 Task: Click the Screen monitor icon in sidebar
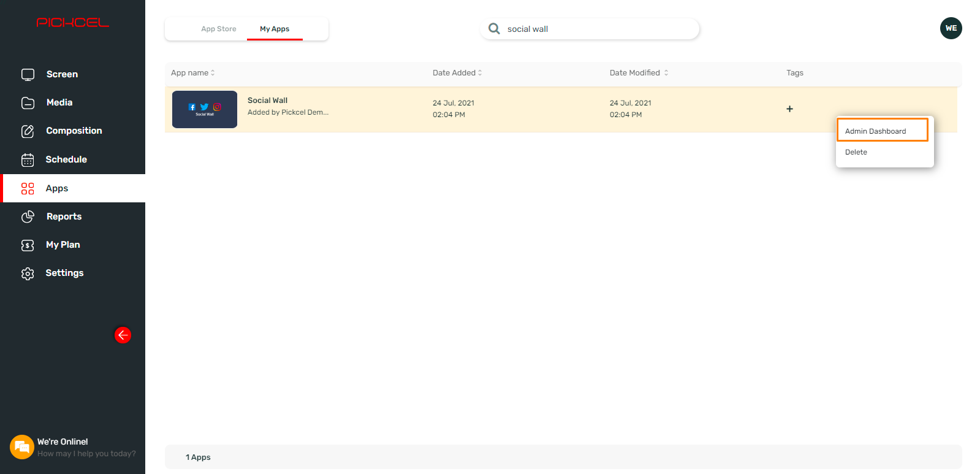(28, 75)
